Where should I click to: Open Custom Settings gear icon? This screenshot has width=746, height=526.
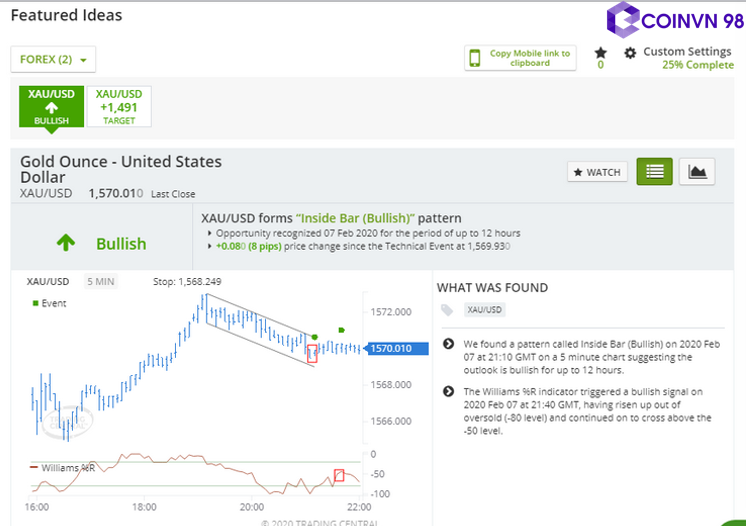pyautogui.click(x=630, y=52)
